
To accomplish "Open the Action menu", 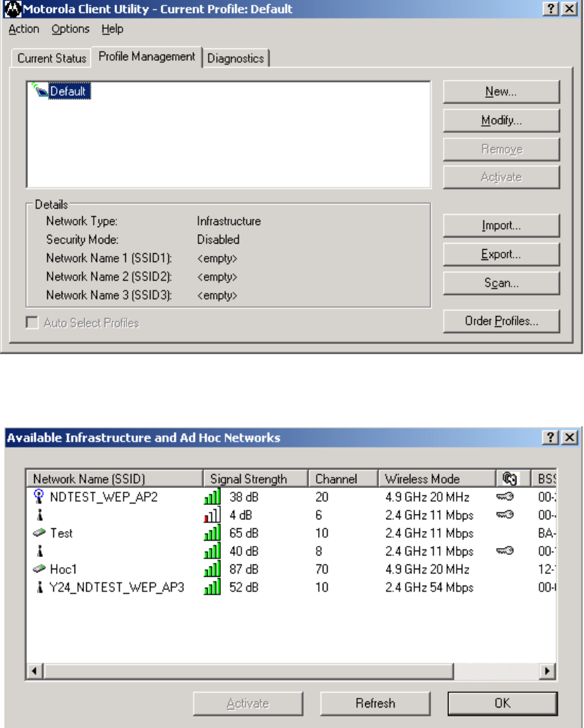I will coord(24,29).
